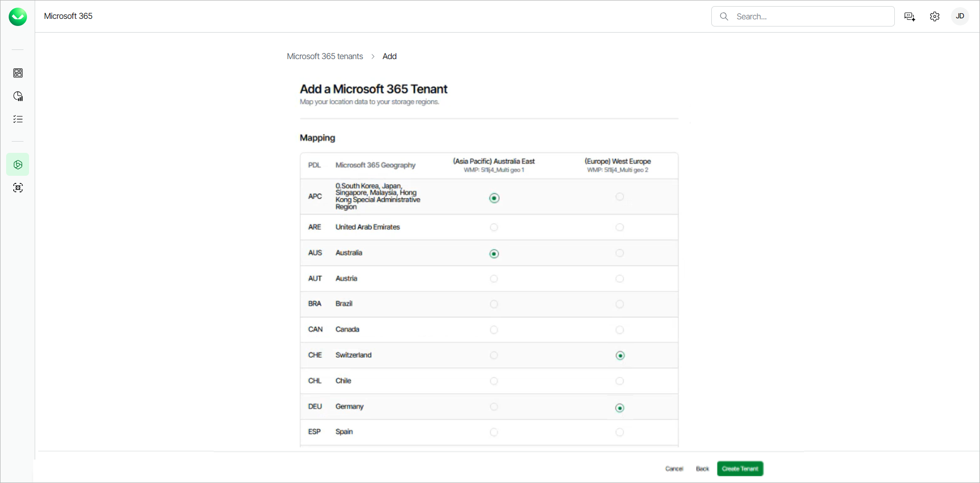Click the Back button
The width and height of the screenshot is (980, 483).
702,469
